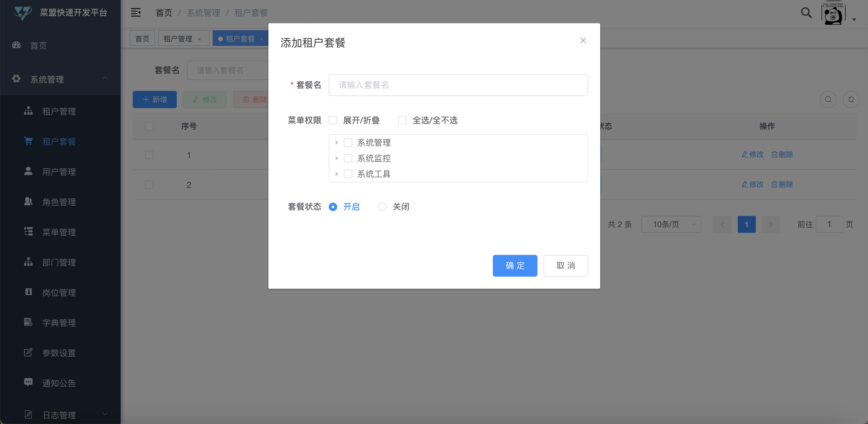The image size is (868, 424).
Task: Click the 确定 confirm button
Action: pos(515,265)
